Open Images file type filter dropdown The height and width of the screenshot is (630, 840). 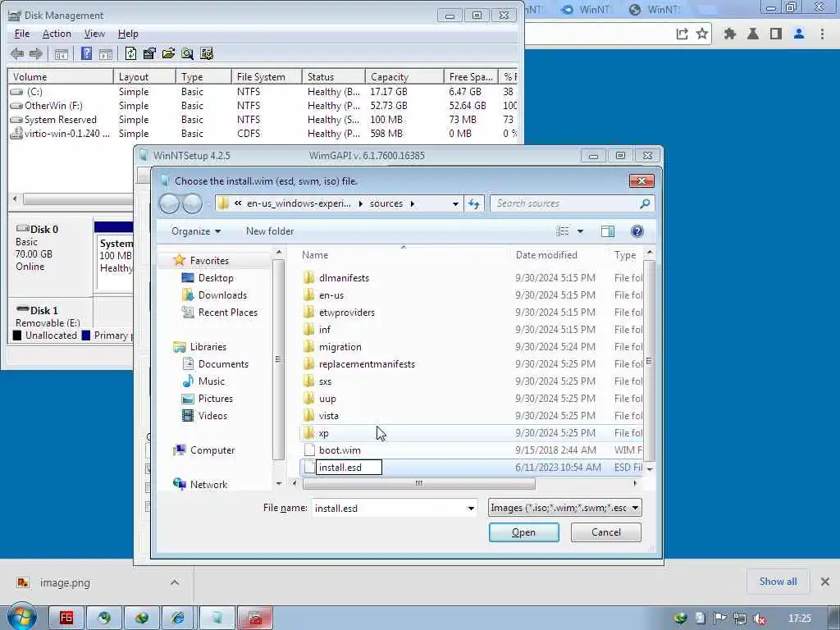[564, 508]
